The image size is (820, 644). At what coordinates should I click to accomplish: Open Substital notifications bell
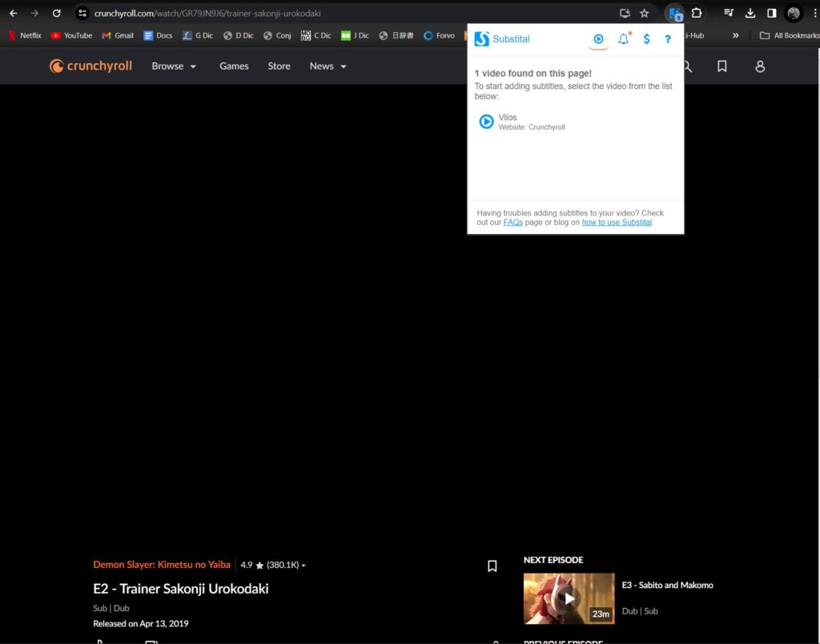click(624, 38)
